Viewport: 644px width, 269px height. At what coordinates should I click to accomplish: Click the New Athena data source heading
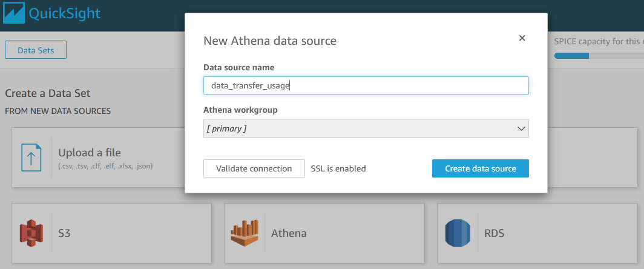coord(269,41)
